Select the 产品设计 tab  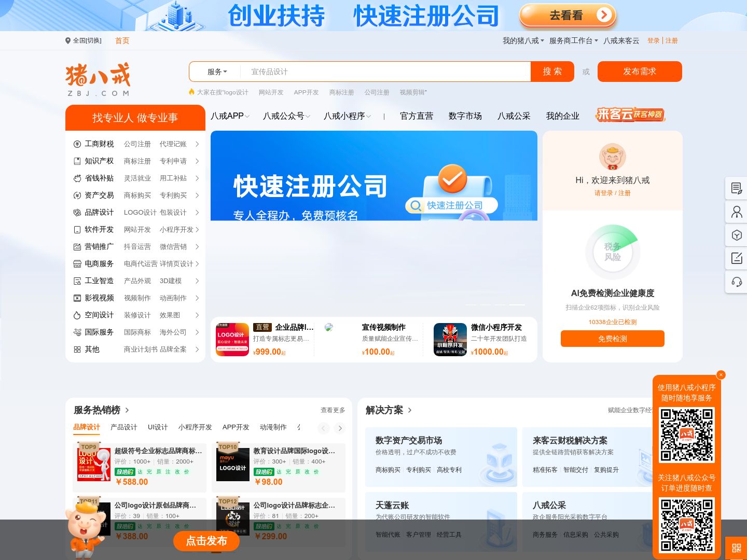[124, 427]
